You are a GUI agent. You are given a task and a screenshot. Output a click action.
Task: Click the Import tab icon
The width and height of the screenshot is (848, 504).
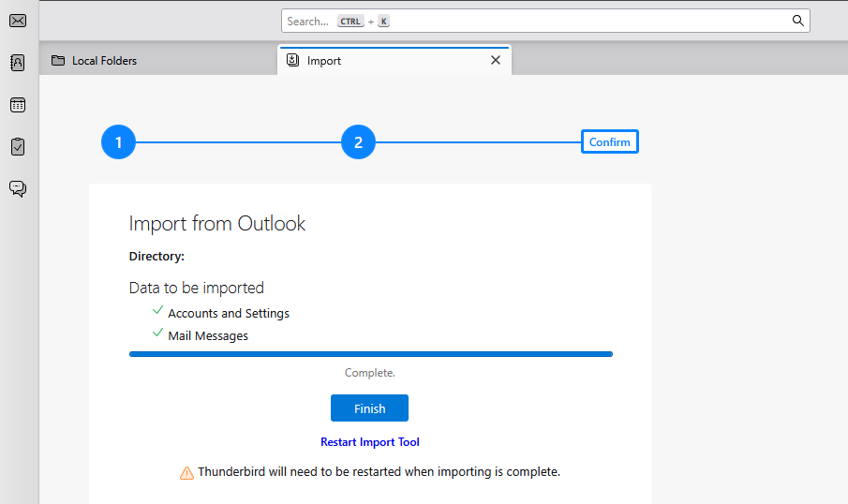292,60
